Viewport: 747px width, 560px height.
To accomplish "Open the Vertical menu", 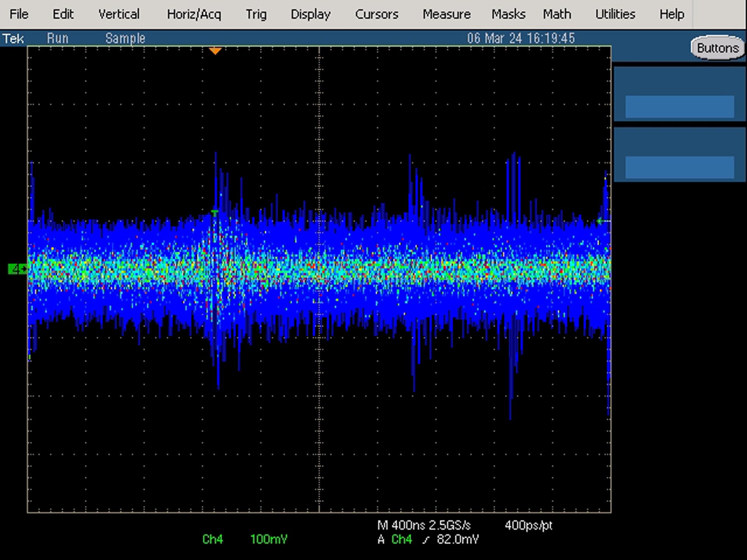I will click(119, 14).
